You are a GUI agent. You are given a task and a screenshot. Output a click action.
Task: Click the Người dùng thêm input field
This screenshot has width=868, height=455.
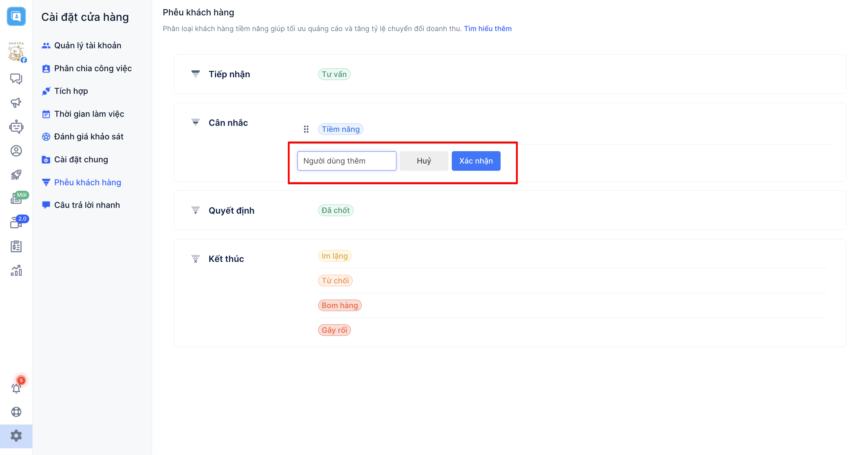tap(346, 161)
